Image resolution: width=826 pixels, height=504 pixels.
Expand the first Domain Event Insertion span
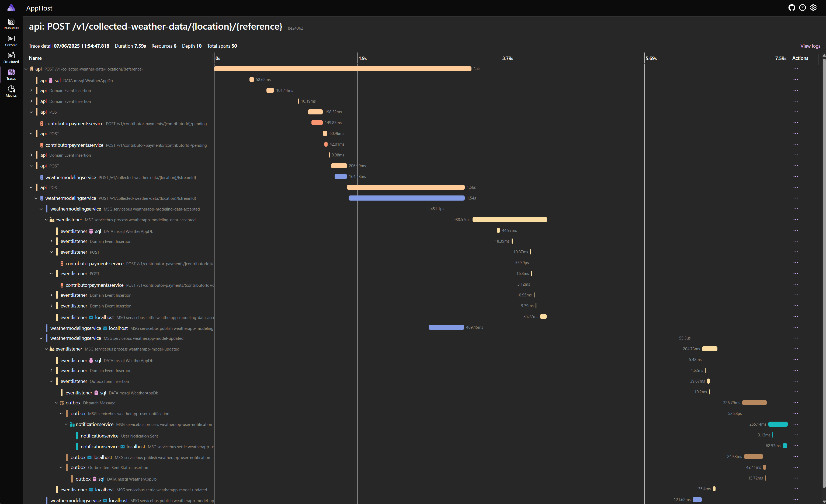(x=31, y=90)
